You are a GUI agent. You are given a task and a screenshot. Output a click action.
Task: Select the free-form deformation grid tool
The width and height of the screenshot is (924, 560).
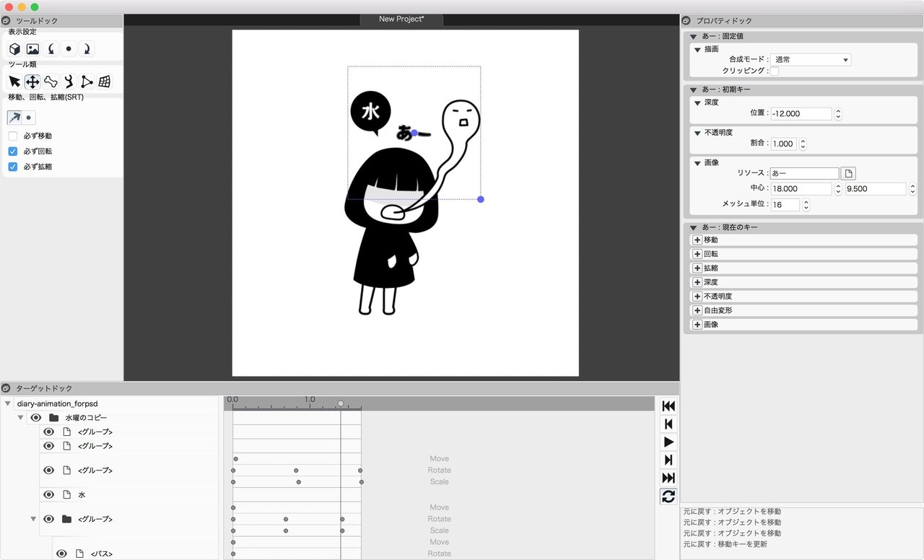pyautogui.click(x=105, y=82)
